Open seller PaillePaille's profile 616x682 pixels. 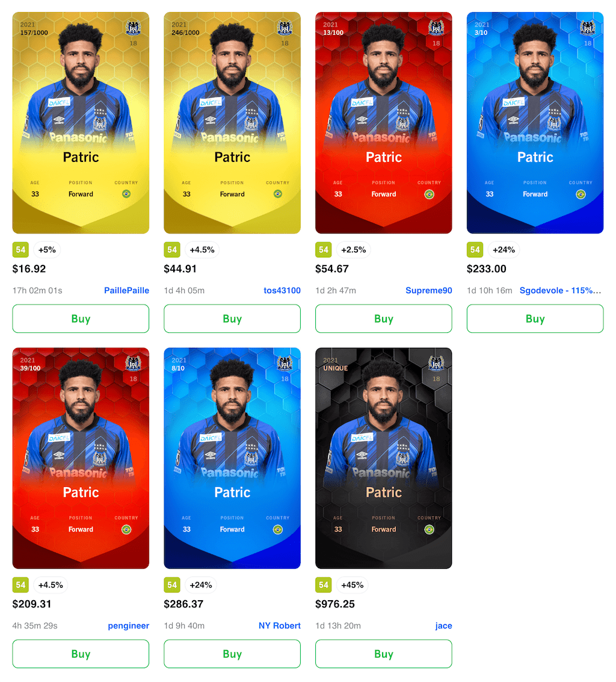(126, 290)
